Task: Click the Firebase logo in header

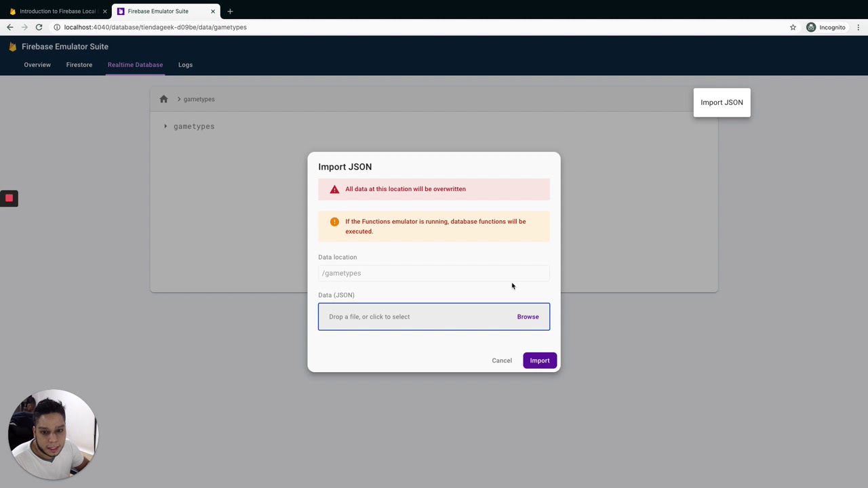Action: point(12,47)
